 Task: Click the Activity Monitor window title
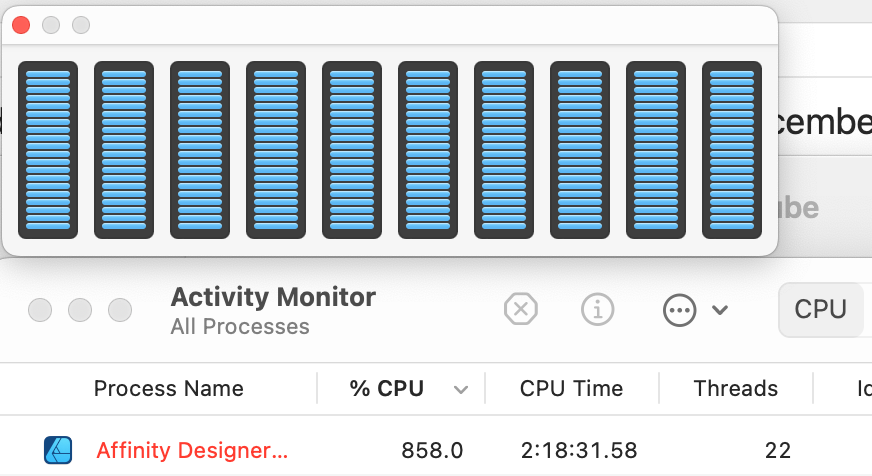point(273,297)
